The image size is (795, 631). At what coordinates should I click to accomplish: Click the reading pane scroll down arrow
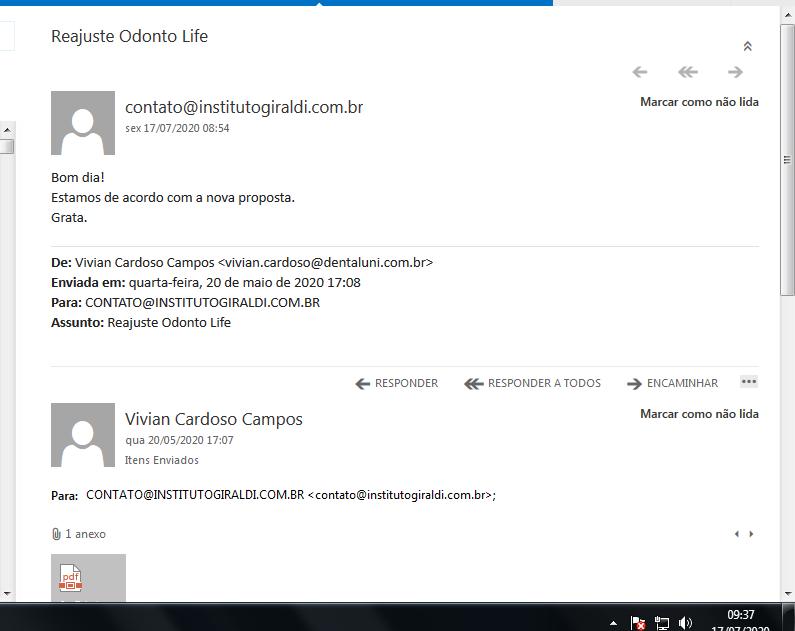(x=787, y=593)
